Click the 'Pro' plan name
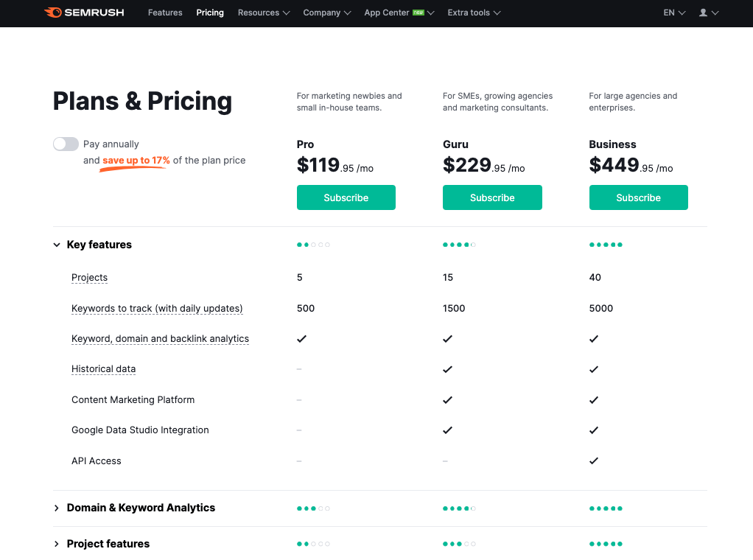The image size is (753, 560). tap(306, 144)
